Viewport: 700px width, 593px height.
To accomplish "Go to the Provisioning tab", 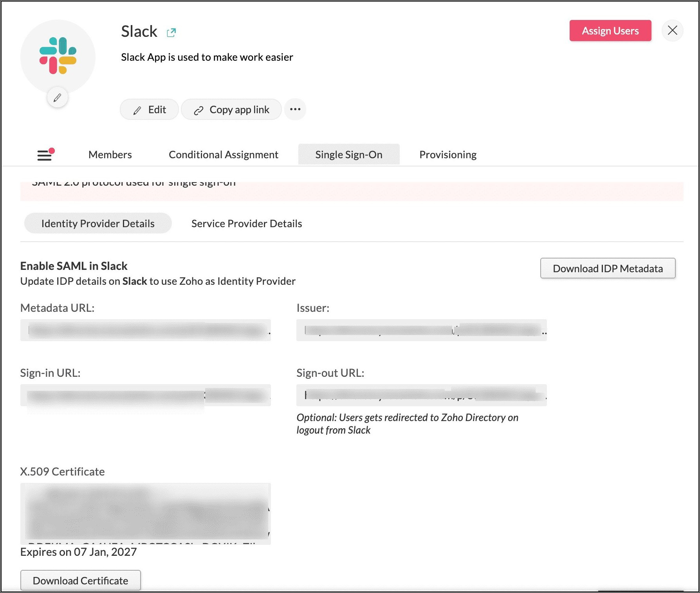I will [448, 155].
